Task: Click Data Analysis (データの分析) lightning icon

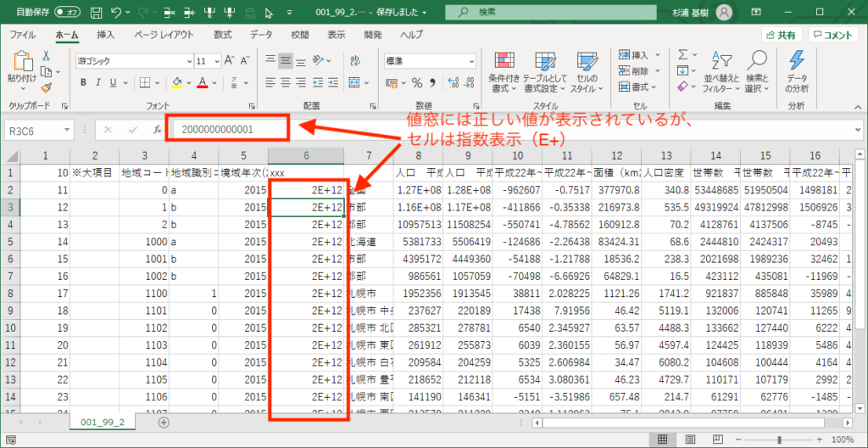Action: pyautogui.click(x=797, y=73)
